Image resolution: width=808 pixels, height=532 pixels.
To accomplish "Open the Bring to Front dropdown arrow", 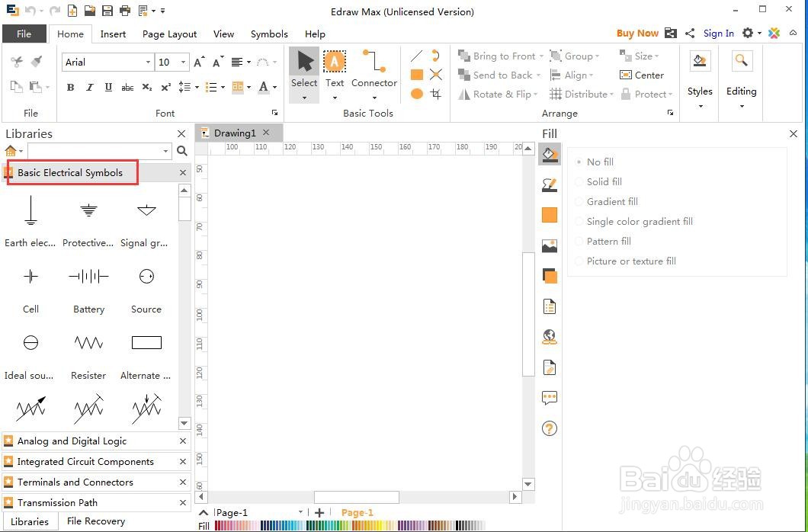I will pyautogui.click(x=541, y=56).
